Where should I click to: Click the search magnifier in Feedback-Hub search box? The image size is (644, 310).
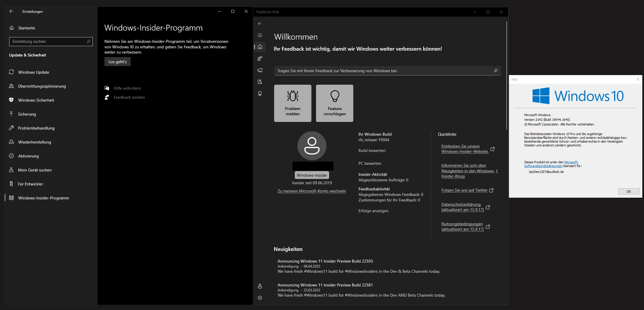pyautogui.click(x=496, y=71)
